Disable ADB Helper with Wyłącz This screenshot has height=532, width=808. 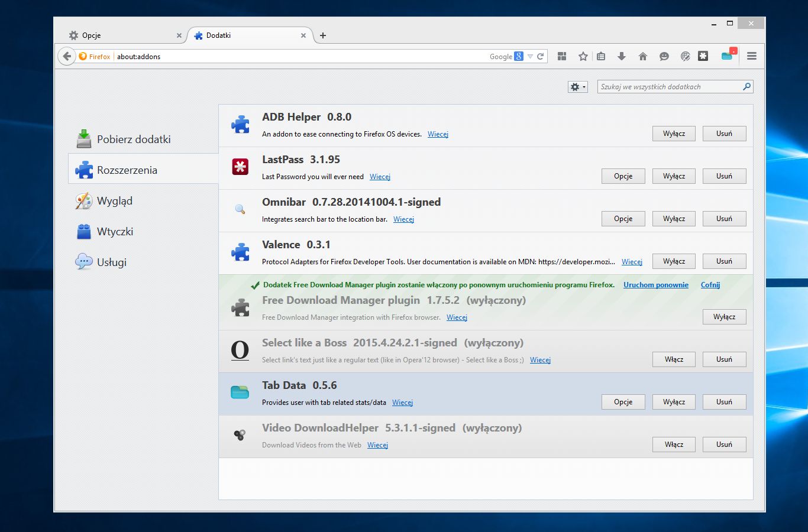pos(674,134)
